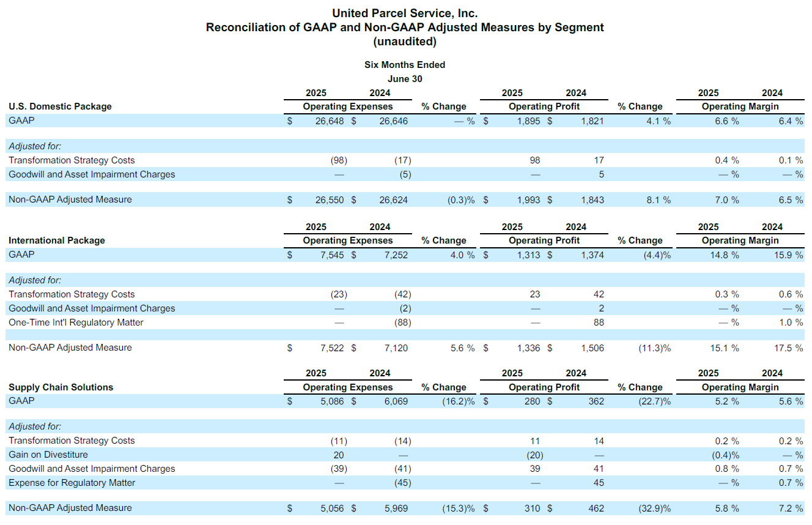The height and width of the screenshot is (525, 812).
Task: Click the '(unaudited)' subtitle
Action: click(405, 42)
